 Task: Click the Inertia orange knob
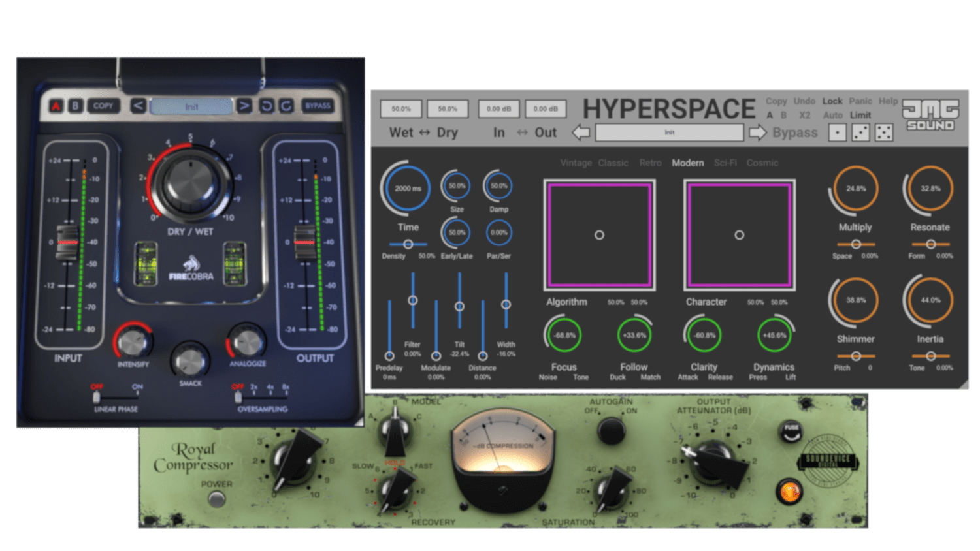click(x=930, y=300)
